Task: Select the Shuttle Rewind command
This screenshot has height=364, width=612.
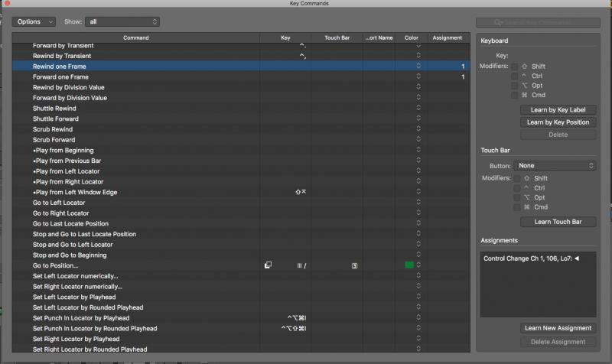Action: tap(241, 109)
